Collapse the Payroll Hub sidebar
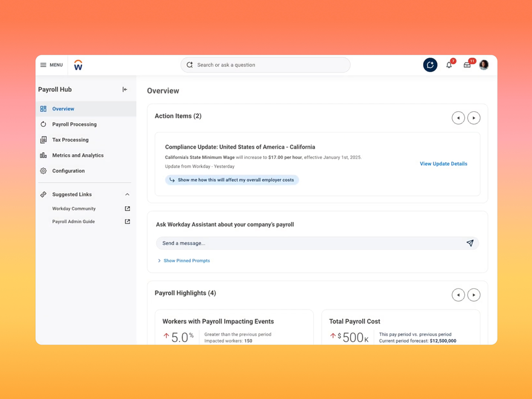Screen dimensions: 532x399 point(126,89)
